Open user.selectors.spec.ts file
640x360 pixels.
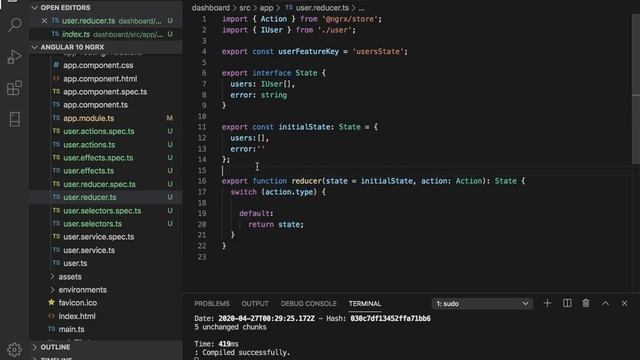click(102, 211)
